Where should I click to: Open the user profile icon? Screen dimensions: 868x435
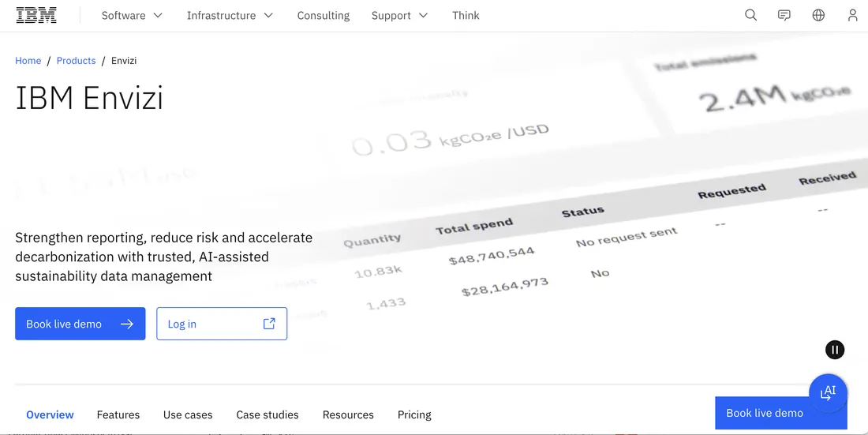click(852, 16)
